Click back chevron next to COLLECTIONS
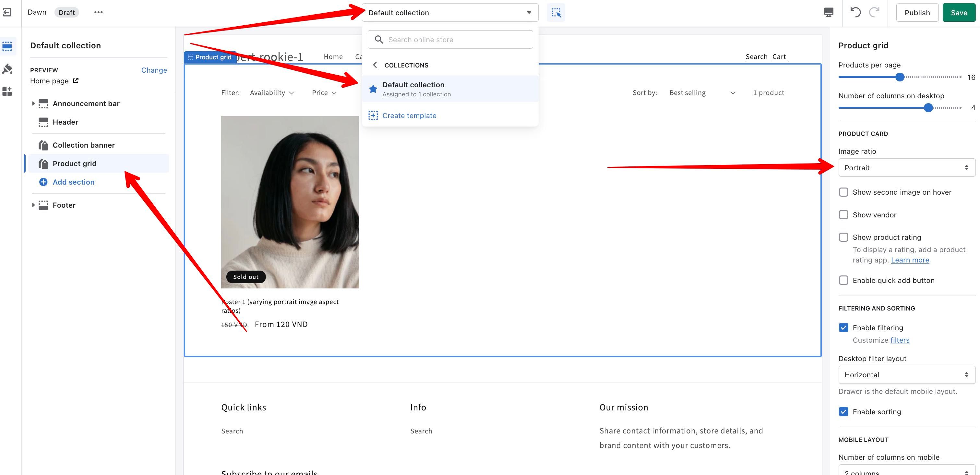The width and height of the screenshot is (980, 475). click(x=375, y=65)
